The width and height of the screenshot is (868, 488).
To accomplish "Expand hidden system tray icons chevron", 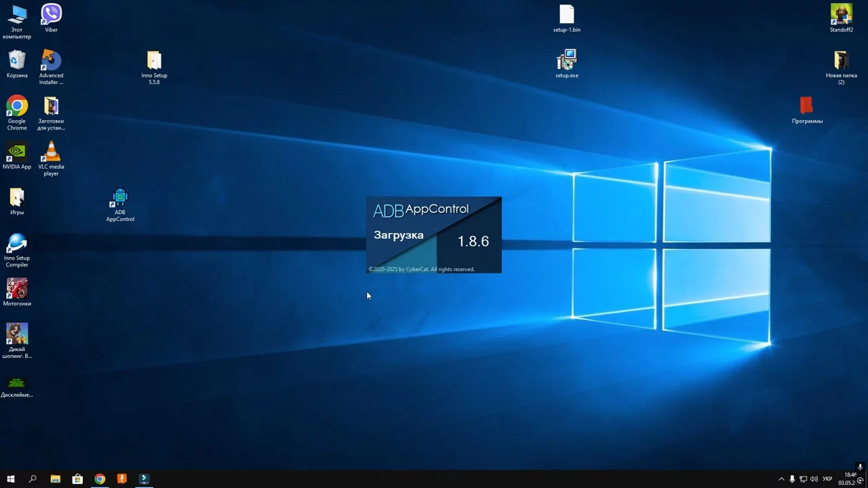I will (x=781, y=479).
